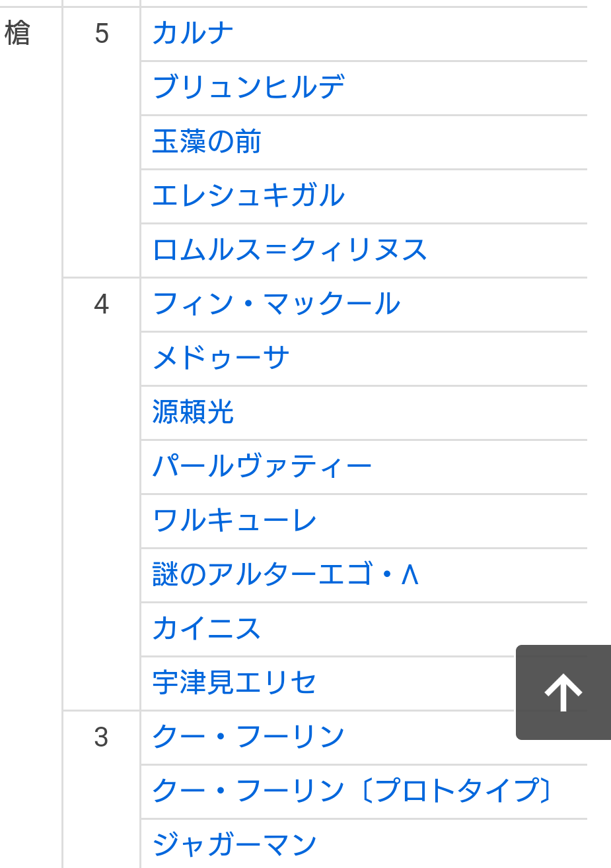Go to the エレシュキガル page
The width and height of the screenshot is (611, 868).
pyautogui.click(x=248, y=196)
